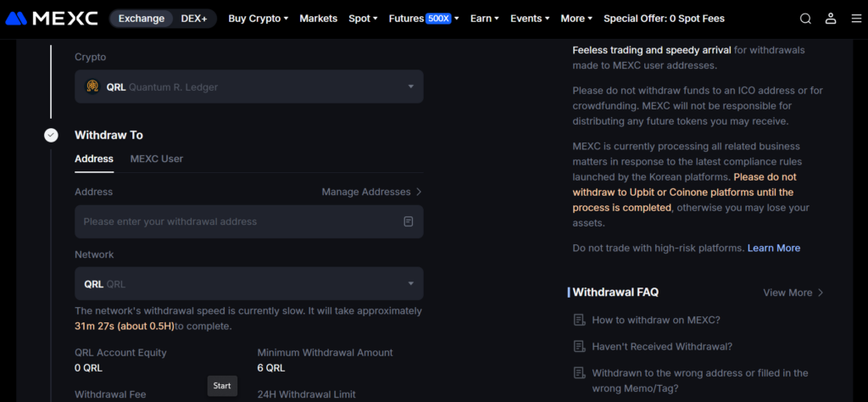Image resolution: width=868 pixels, height=402 pixels.
Task: Select the Exchange toggle option
Action: click(141, 18)
